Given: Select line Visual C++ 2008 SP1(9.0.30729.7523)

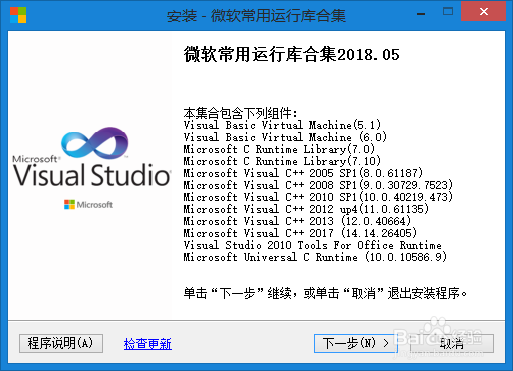Looking at the screenshot, I should coord(318,185).
